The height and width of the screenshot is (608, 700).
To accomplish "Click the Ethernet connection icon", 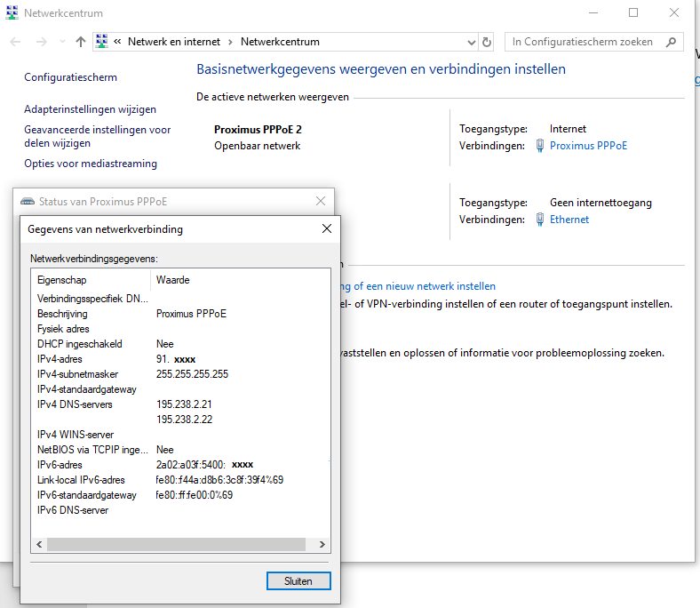I will pos(540,220).
